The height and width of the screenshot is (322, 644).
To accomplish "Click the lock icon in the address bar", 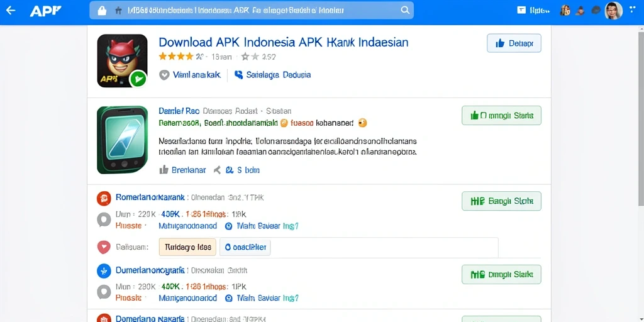I will pyautogui.click(x=102, y=11).
